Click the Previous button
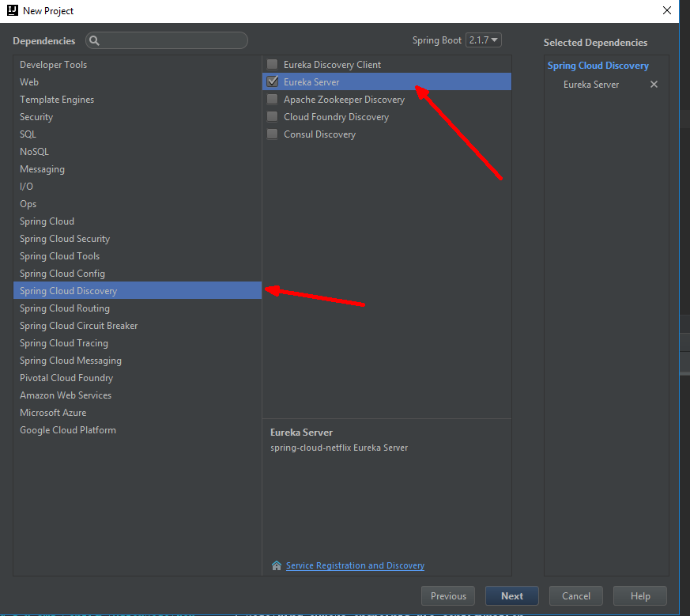 [x=447, y=595]
